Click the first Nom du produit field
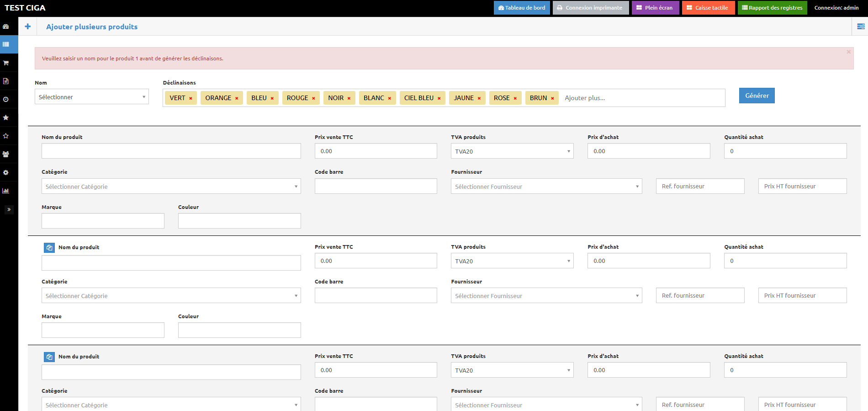 (171, 151)
